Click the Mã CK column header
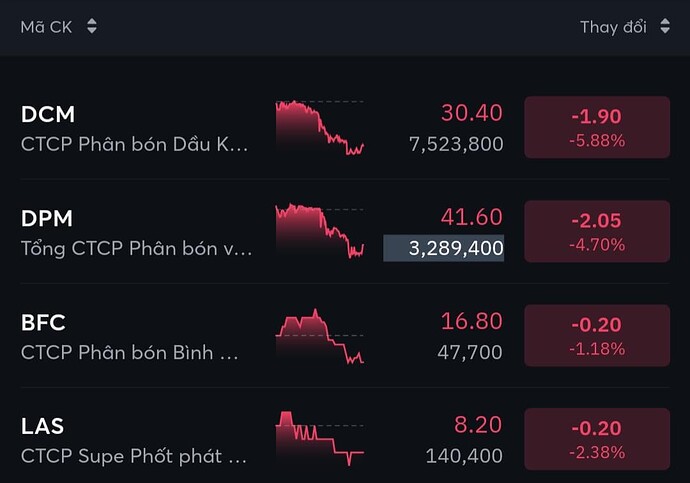This screenshot has width=690, height=483. (47, 27)
